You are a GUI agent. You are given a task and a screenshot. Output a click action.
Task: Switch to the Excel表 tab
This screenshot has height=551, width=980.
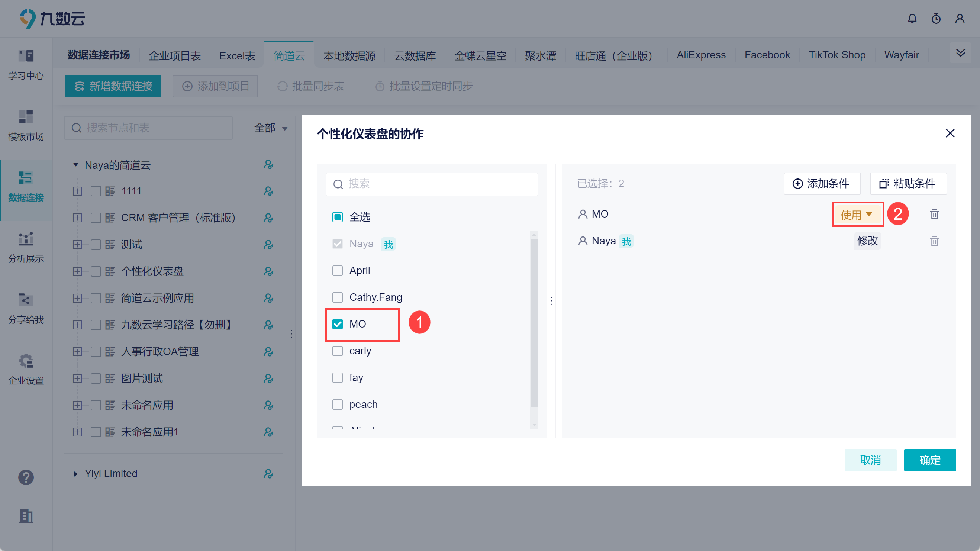tap(237, 55)
